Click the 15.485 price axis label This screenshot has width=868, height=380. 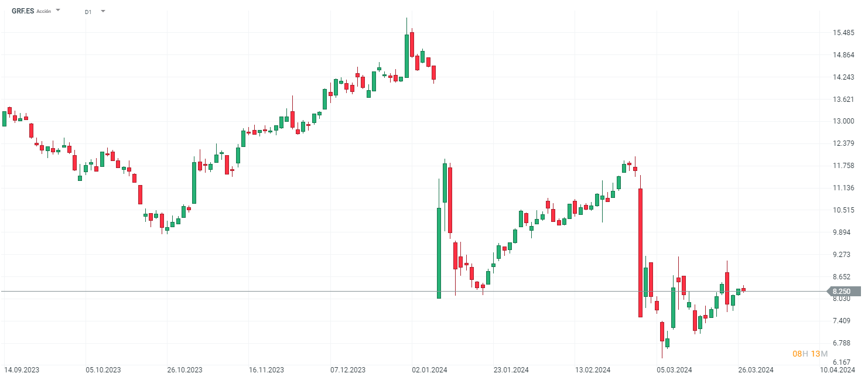click(842, 33)
